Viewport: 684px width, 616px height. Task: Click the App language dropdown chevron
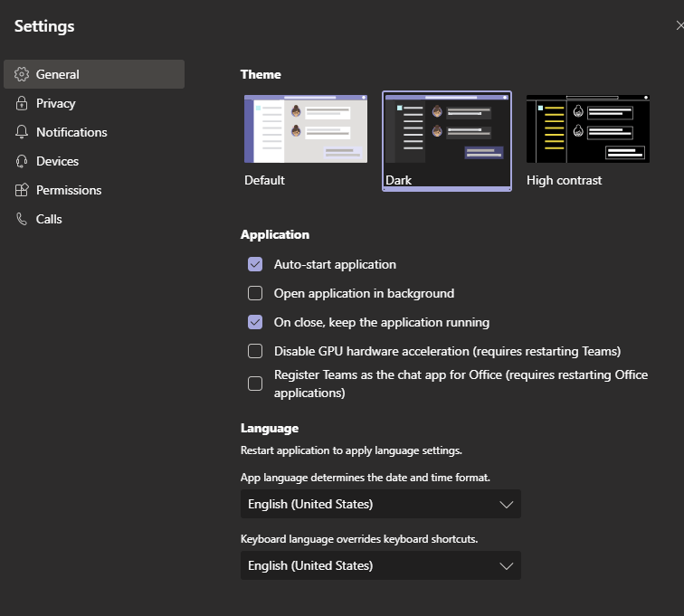507,504
